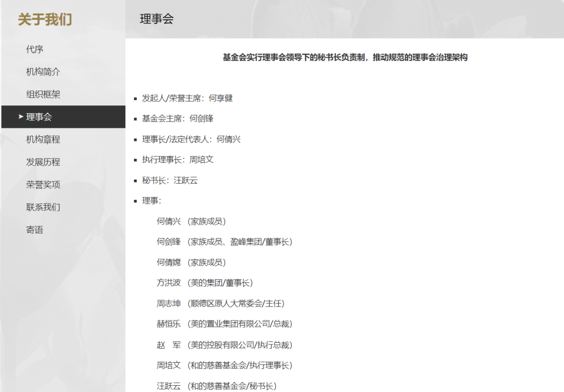Click the 理事： list heading
The image size is (564, 392).
[151, 200]
